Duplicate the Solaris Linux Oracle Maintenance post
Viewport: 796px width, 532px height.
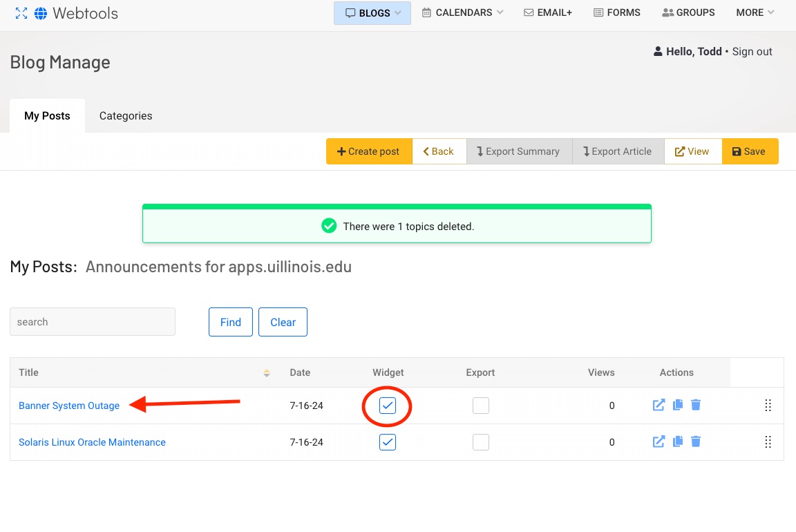point(678,441)
